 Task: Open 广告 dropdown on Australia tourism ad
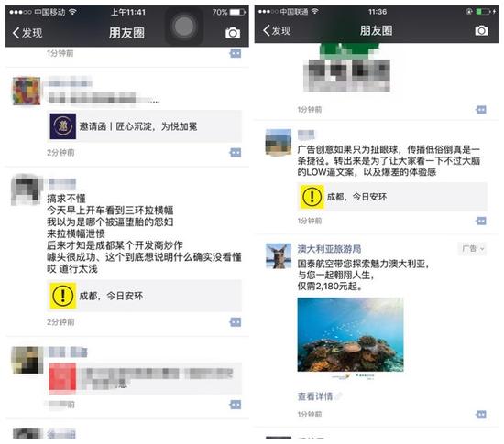click(472, 248)
